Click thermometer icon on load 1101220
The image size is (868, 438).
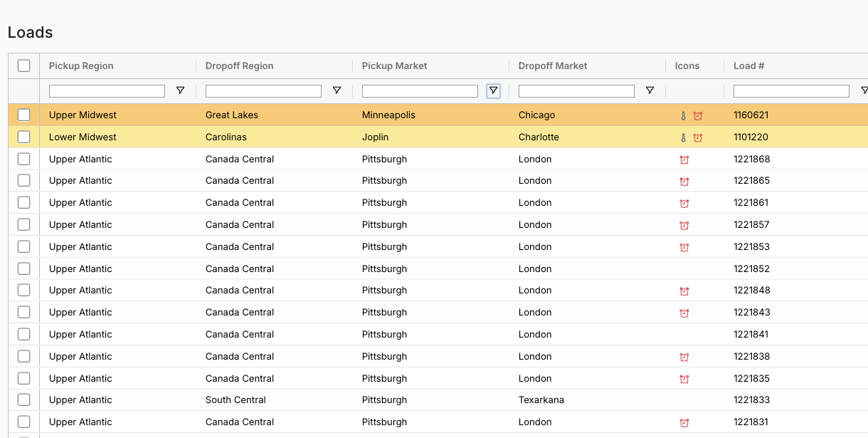tap(684, 138)
